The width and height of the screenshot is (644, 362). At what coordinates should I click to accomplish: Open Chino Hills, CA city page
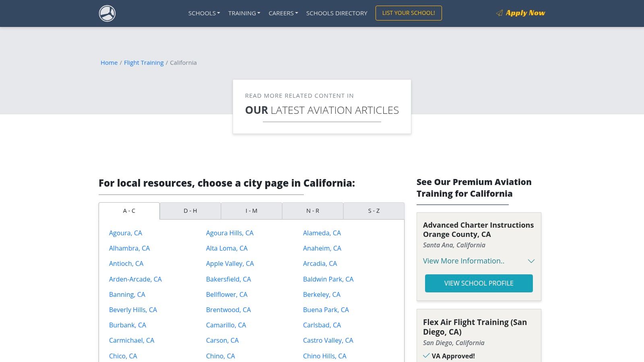click(325, 356)
